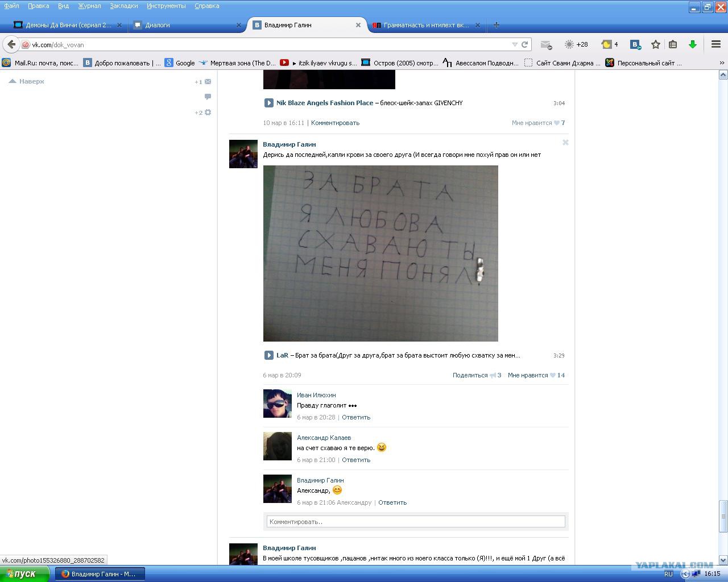Close the Демоны Да Винчи tab
This screenshot has width=728, height=582.
tap(119, 25)
